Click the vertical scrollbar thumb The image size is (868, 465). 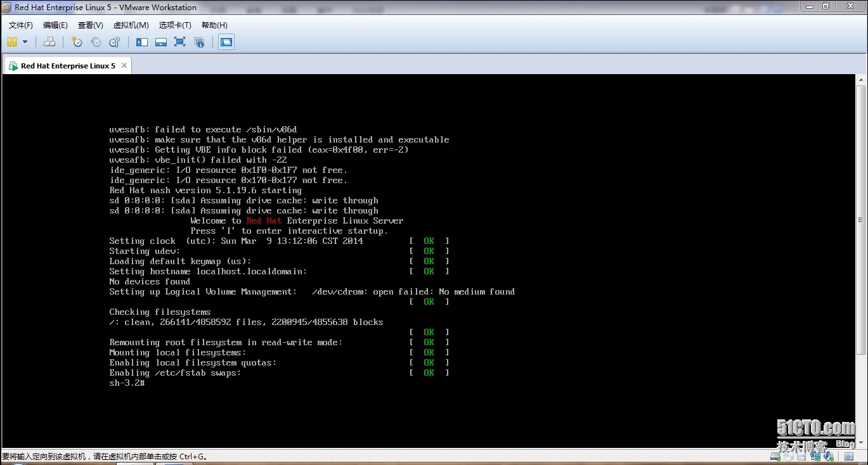pyautogui.click(x=860, y=220)
